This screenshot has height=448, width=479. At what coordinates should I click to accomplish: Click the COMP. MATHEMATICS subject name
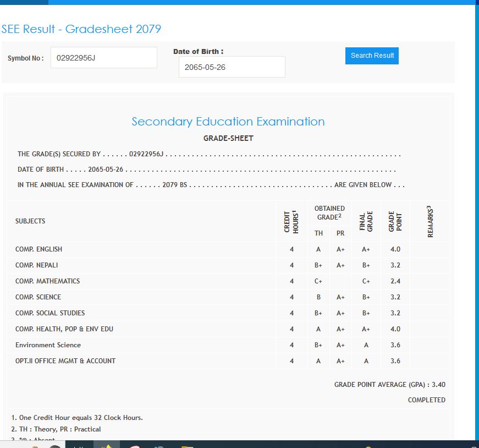[x=47, y=281]
